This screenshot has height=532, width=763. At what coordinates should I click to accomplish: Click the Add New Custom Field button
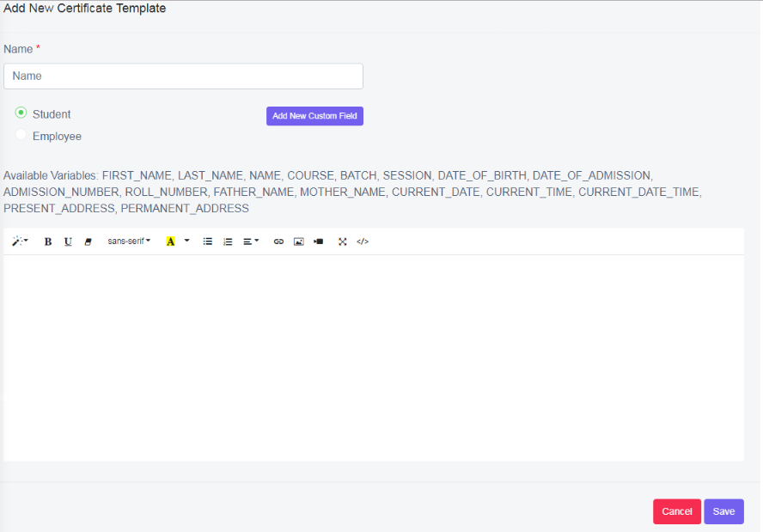coord(314,116)
